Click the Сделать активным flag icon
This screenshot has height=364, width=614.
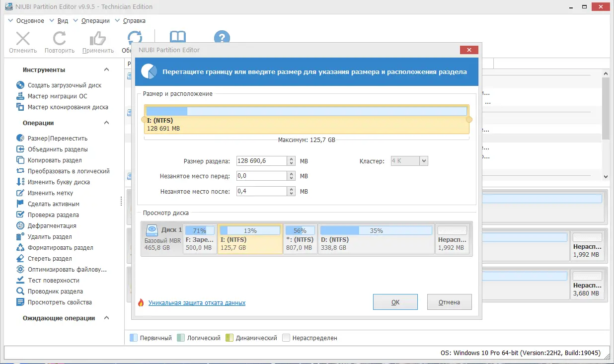click(20, 204)
